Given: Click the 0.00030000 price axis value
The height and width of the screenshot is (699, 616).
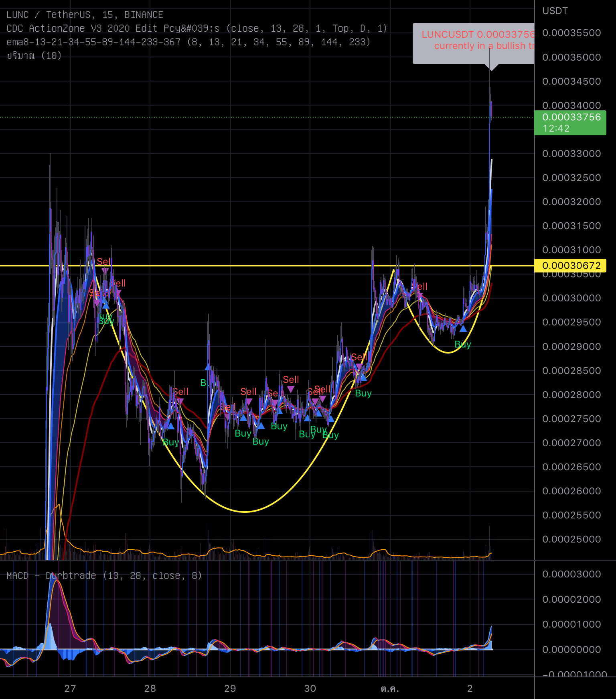Looking at the screenshot, I should coord(571,298).
